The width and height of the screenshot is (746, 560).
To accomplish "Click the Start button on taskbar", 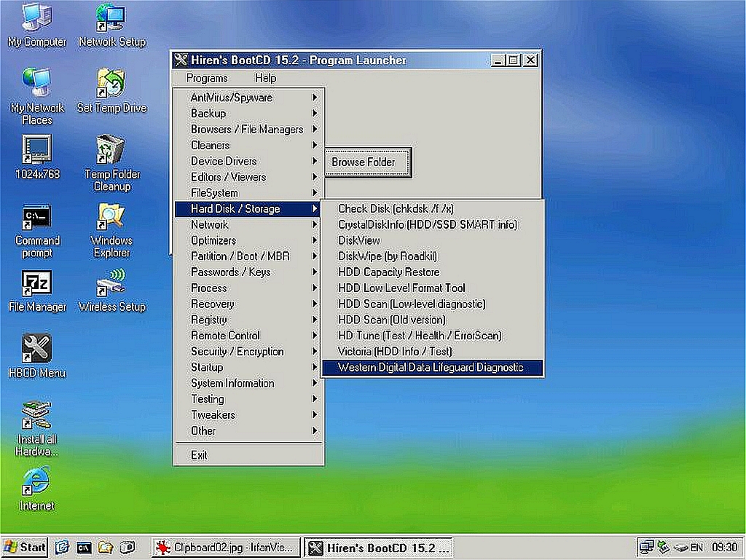I will (x=25, y=547).
